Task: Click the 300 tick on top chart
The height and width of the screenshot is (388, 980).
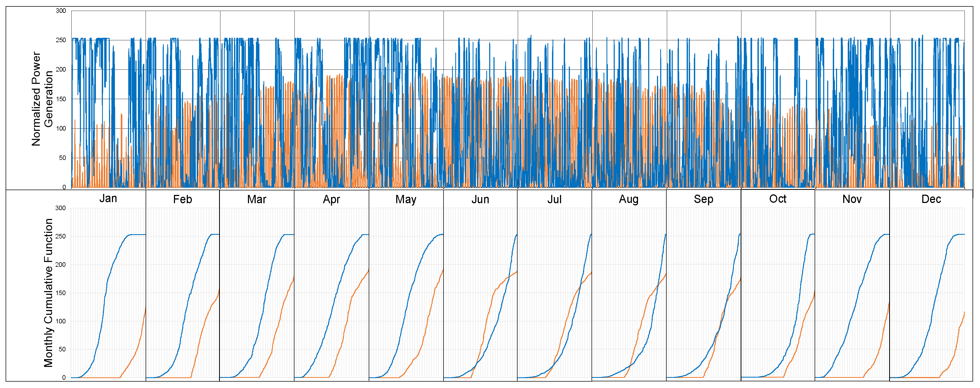Action: coord(60,11)
